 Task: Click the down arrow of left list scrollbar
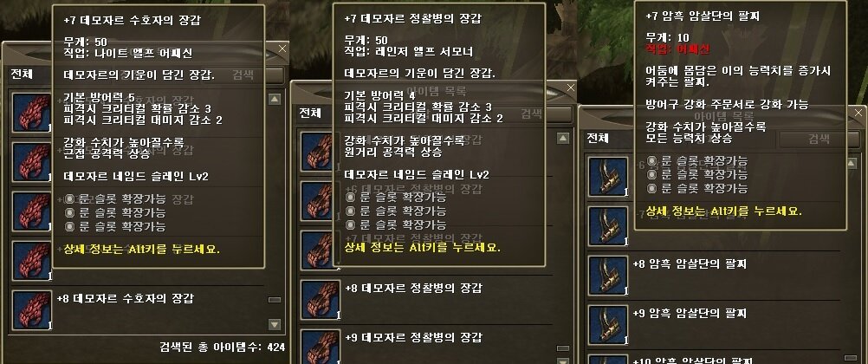pos(275,324)
